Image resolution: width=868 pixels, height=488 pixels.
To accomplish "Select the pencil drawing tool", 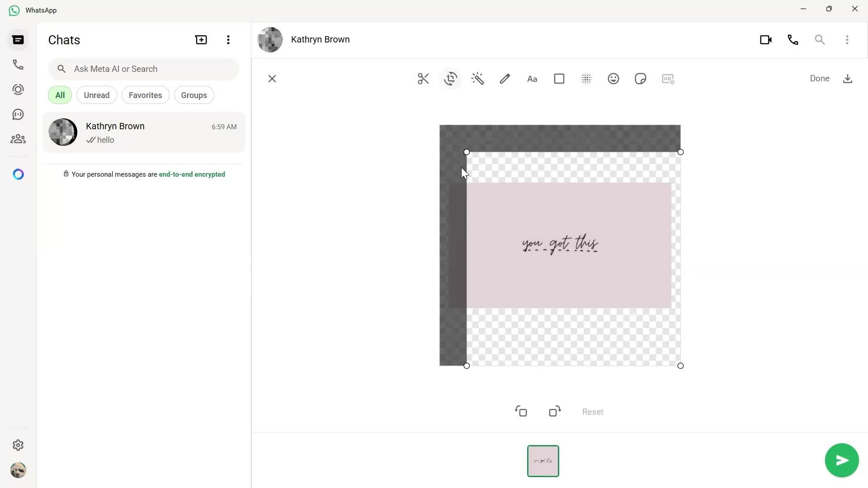I will 505,79.
